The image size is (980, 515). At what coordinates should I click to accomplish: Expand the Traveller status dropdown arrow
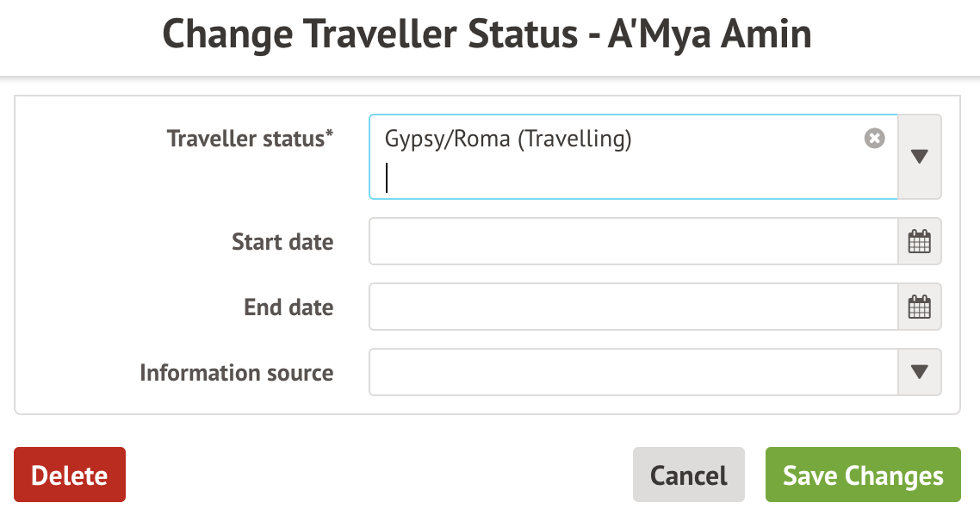[x=919, y=157]
